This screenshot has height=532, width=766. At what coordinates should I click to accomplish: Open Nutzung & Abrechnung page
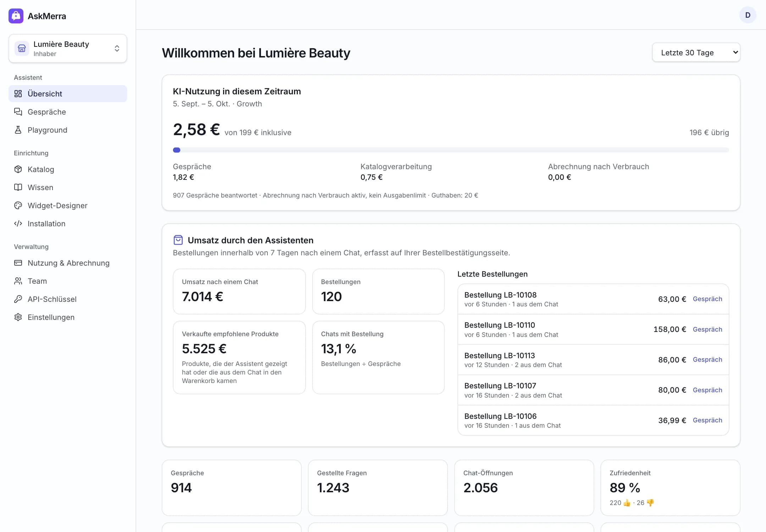coord(68,263)
